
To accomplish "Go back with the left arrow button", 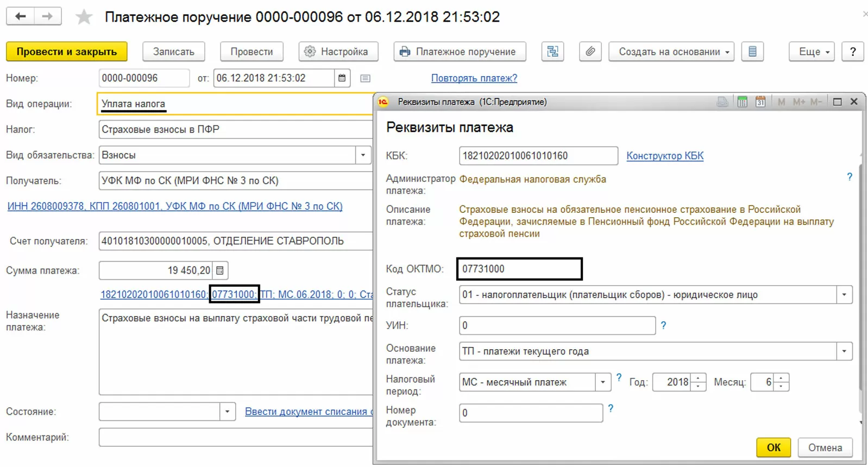I will (x=21, y=16).
